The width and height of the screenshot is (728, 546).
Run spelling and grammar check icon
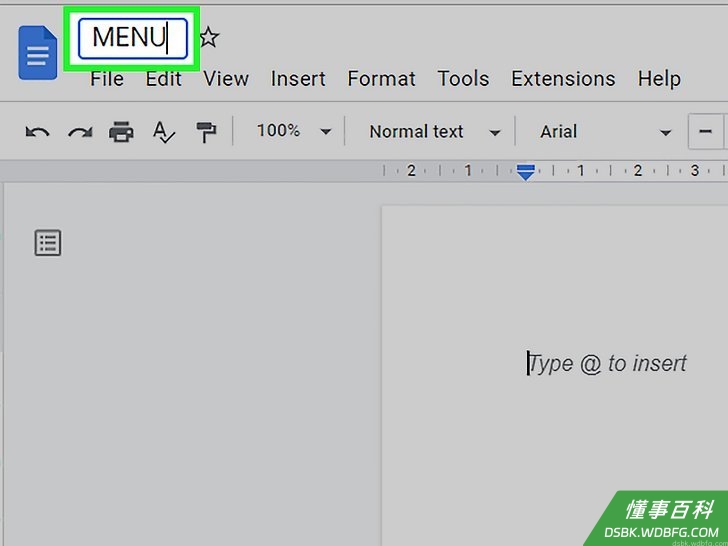pyautogui.click(x=164, y=132)
